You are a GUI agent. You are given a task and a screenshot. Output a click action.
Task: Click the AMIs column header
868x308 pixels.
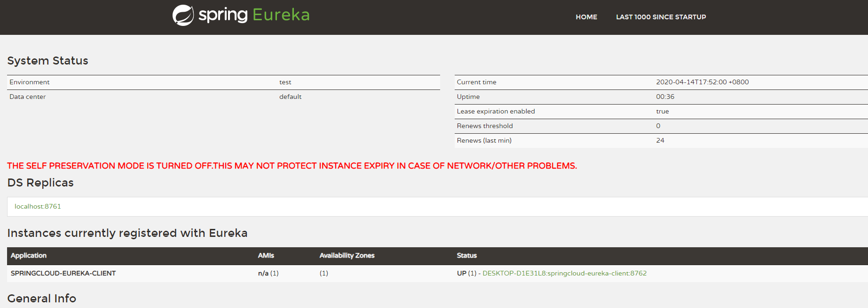tap(265, 256)
